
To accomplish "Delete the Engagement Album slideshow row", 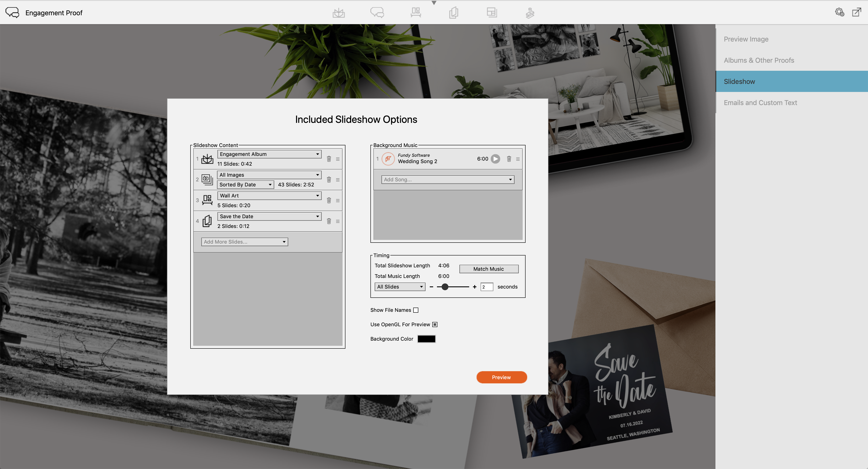I will click(329, 159).
